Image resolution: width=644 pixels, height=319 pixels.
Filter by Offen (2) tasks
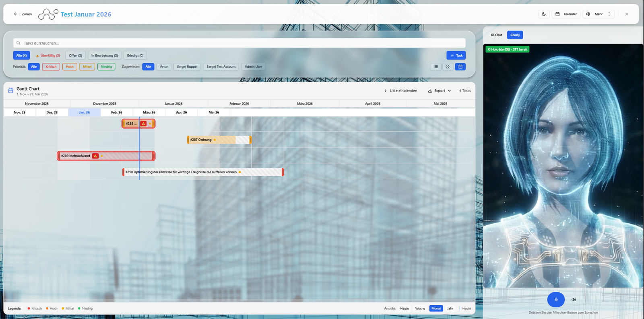[x=75, y=56]
